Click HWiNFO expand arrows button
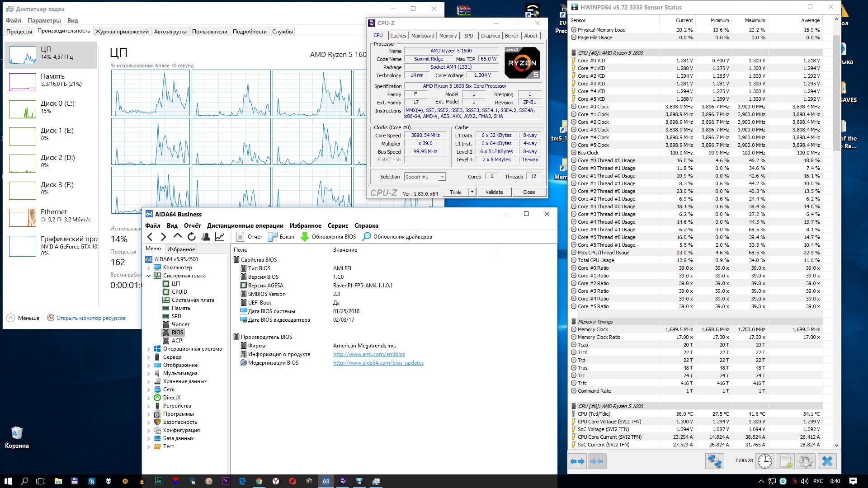This screenshot has height=488, width=868. (577, 461)
